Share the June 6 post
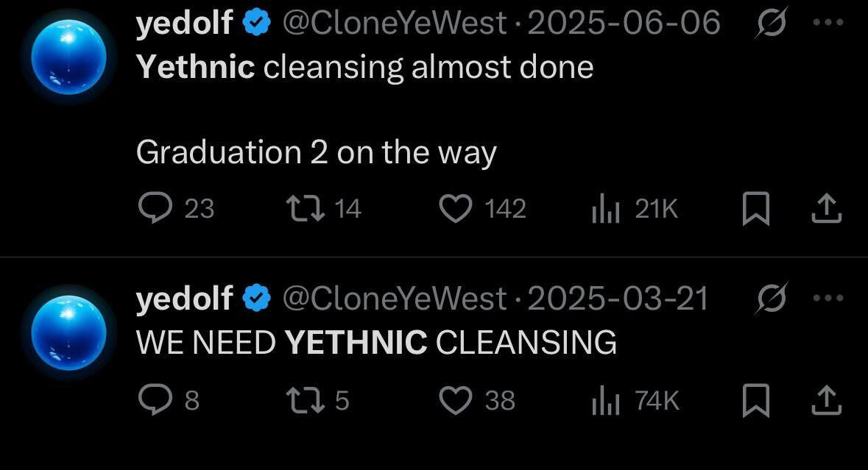 pyautogui.click(x=825, y=210)
